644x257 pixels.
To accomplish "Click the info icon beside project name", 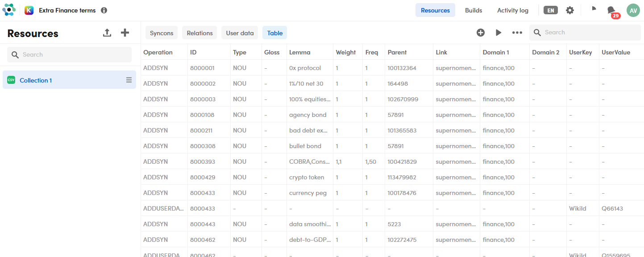I will click(x=104, y=10).
